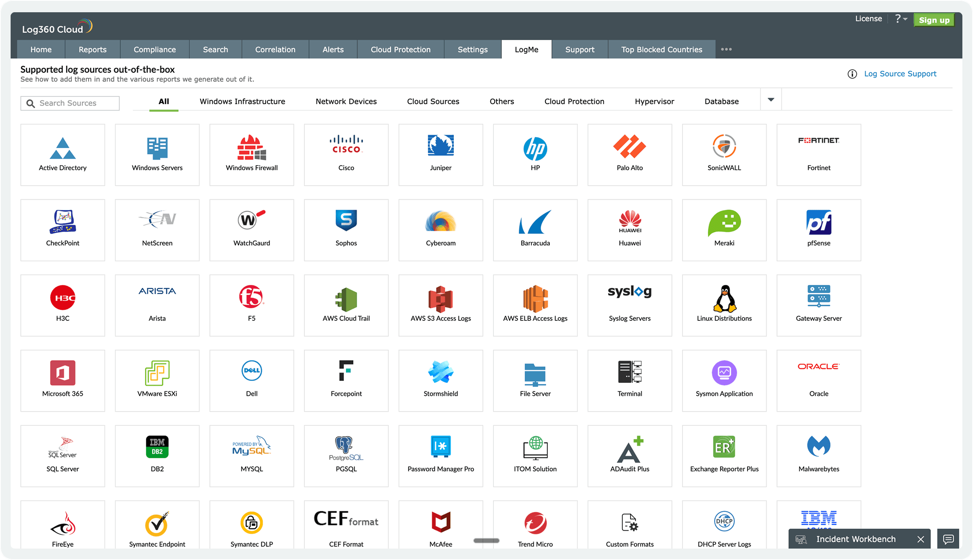Screen dimensions: 973x560
Task: Expand more source category tabs dropdown
Action: [771, 100]
